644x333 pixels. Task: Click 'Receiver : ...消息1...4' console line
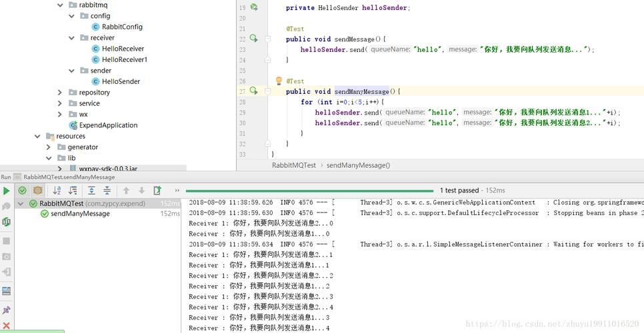click(x=259, y=328)
